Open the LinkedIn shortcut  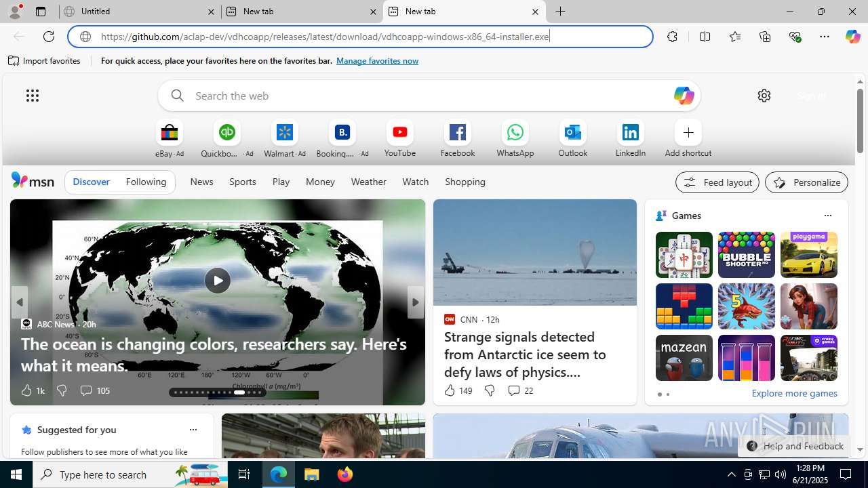[x=631, y=133]
